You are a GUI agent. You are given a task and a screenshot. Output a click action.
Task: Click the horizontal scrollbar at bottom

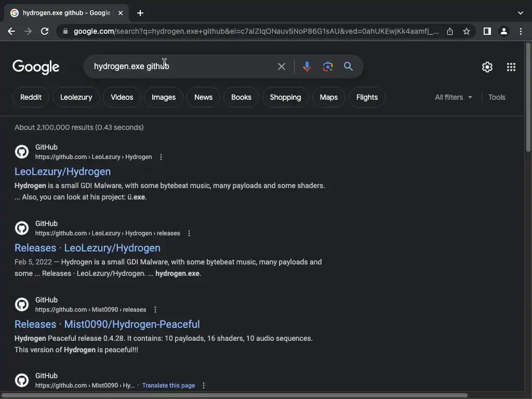click(x=234, y=395)
